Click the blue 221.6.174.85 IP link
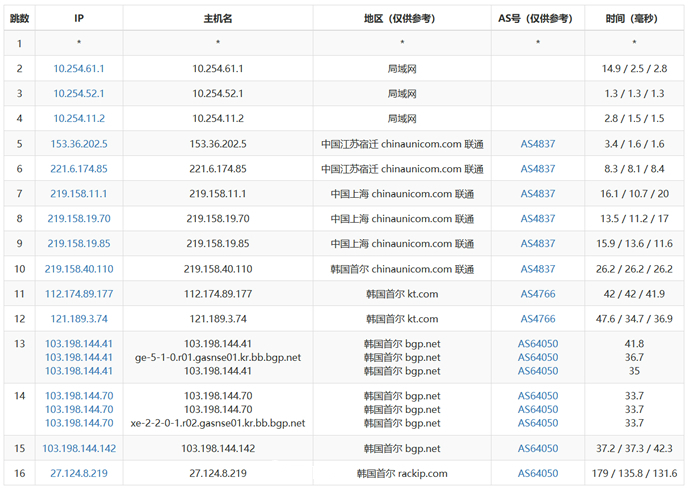This screenshot has height=489, width=688. pos(79,169)
